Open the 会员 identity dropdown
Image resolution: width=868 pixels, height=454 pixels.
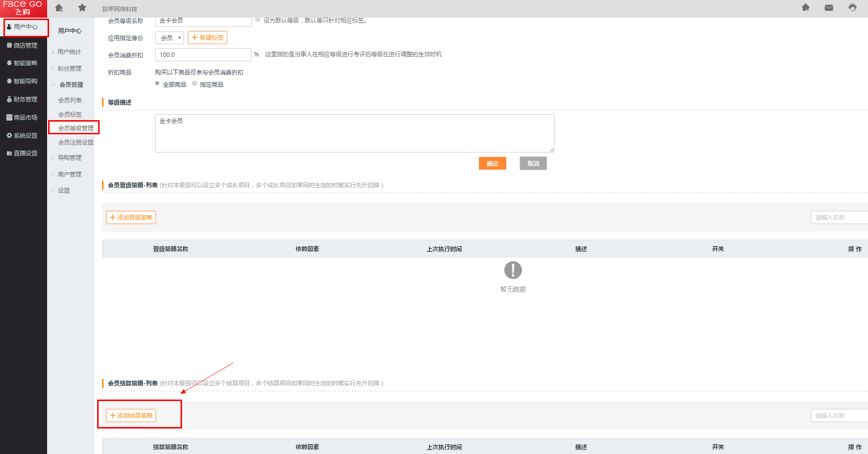pos(169,38)
